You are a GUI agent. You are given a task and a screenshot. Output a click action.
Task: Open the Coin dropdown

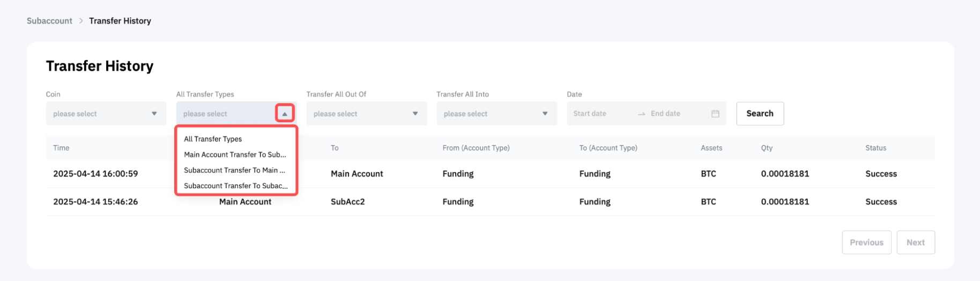(106, 114)
